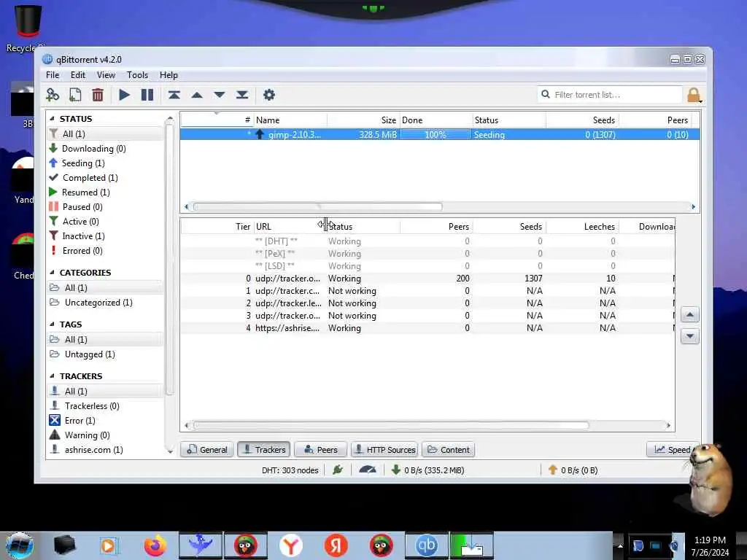Select the Errored (0) filter
747x560 pixels.
82,251
